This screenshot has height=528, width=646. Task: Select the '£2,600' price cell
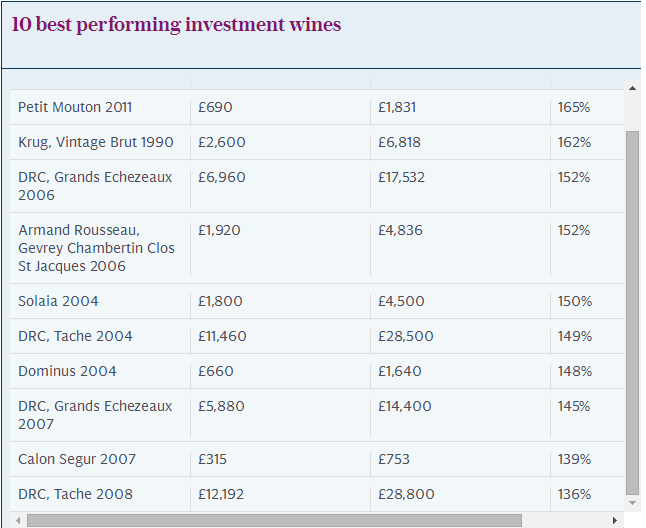280,142
